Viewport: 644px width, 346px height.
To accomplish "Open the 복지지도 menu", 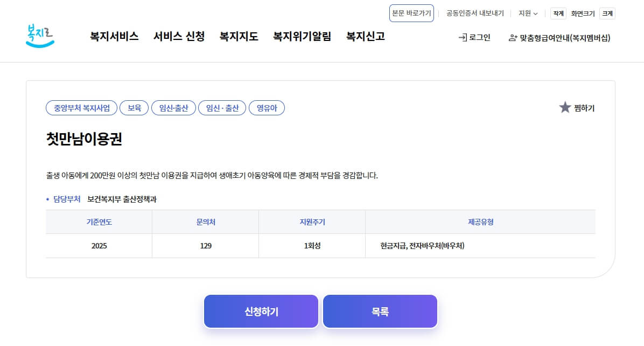I will (x=239, y=37).
